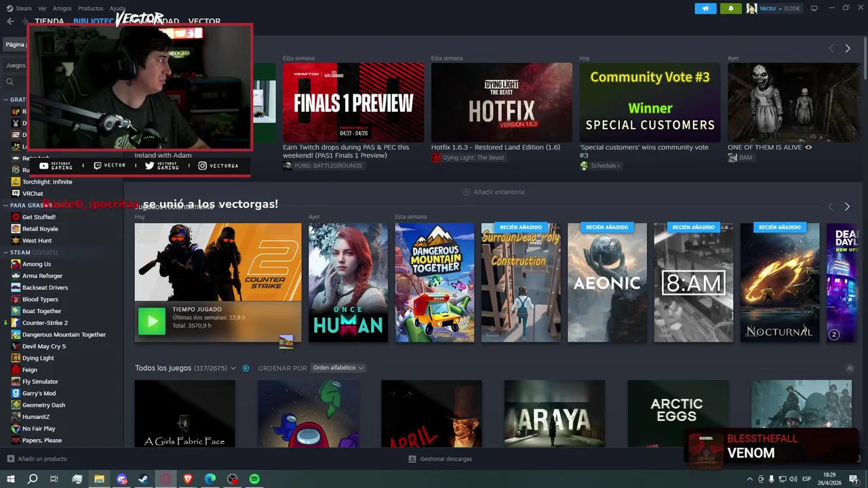Open the Orden alfabético sort dropdown
868x488 pixels.
click(x=338, y=368)
